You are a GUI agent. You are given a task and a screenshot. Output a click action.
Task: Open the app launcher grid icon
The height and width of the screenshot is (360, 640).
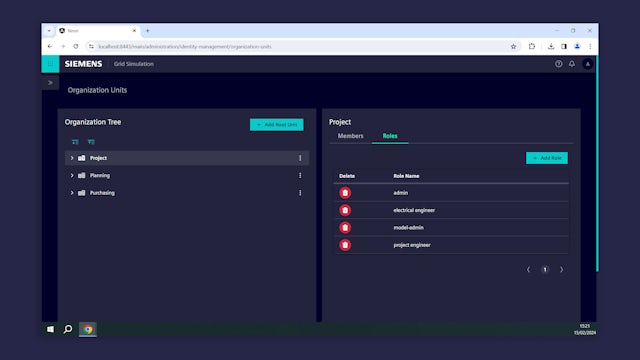tap(50, 64)
